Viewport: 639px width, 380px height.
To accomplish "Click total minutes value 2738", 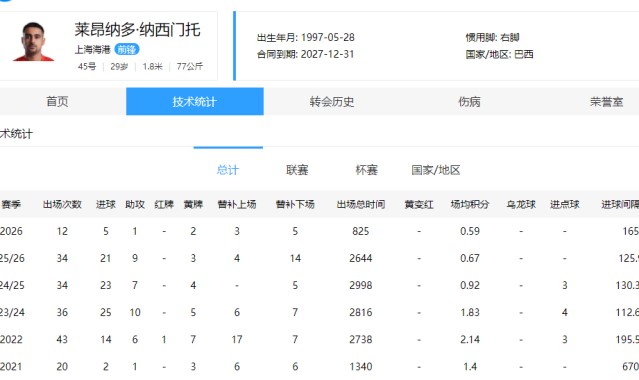I will (361, 339).
